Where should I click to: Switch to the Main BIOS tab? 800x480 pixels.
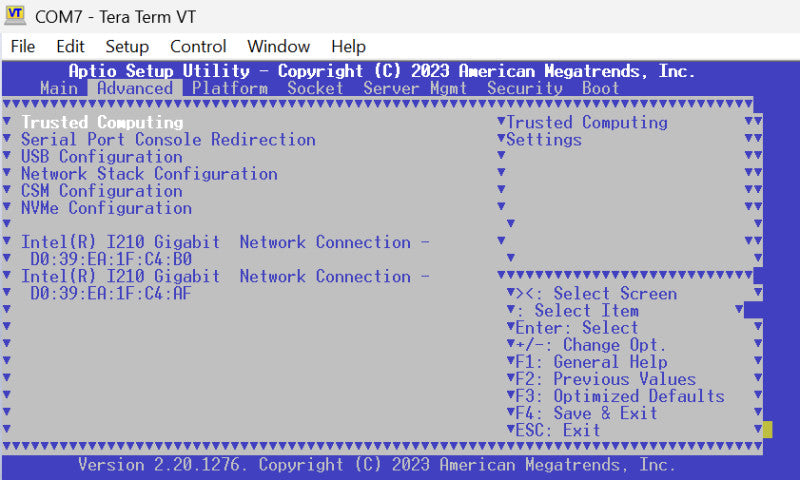click(59, 88)
